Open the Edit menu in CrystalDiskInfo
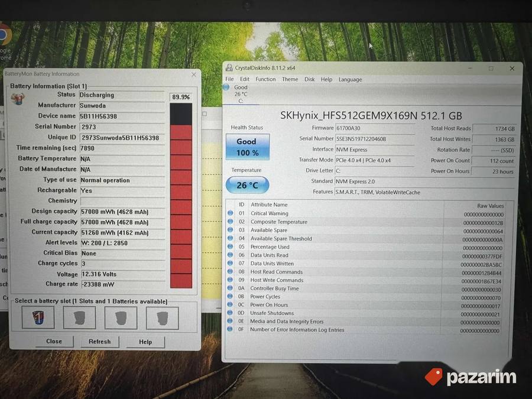The image size is (532, 399). coord(245,79)
